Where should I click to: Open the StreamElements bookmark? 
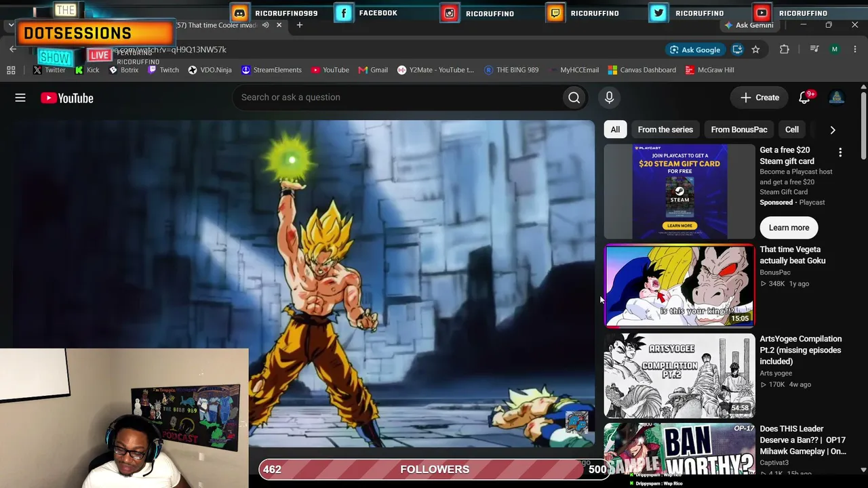(x=271, y=70)
